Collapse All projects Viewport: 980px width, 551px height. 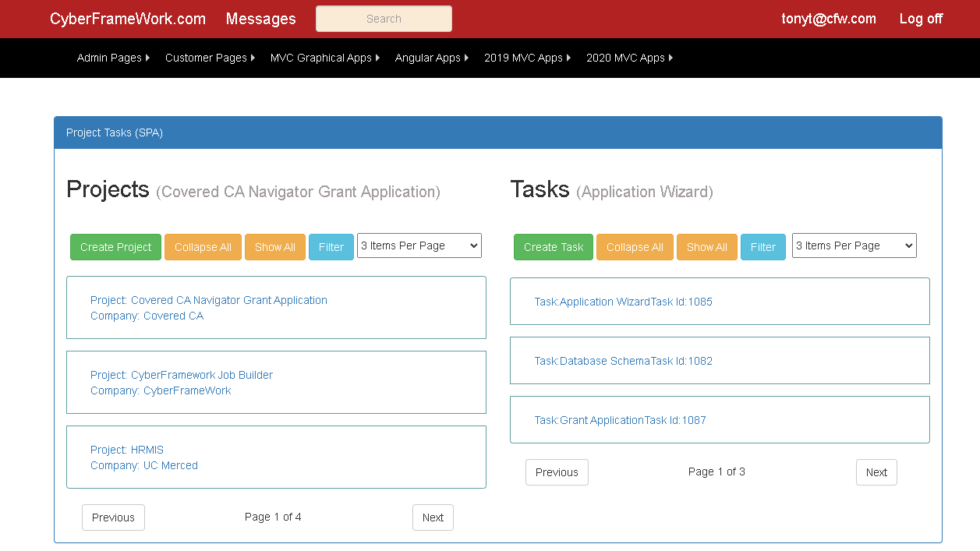pyautogui.click(x=203, y=247)
